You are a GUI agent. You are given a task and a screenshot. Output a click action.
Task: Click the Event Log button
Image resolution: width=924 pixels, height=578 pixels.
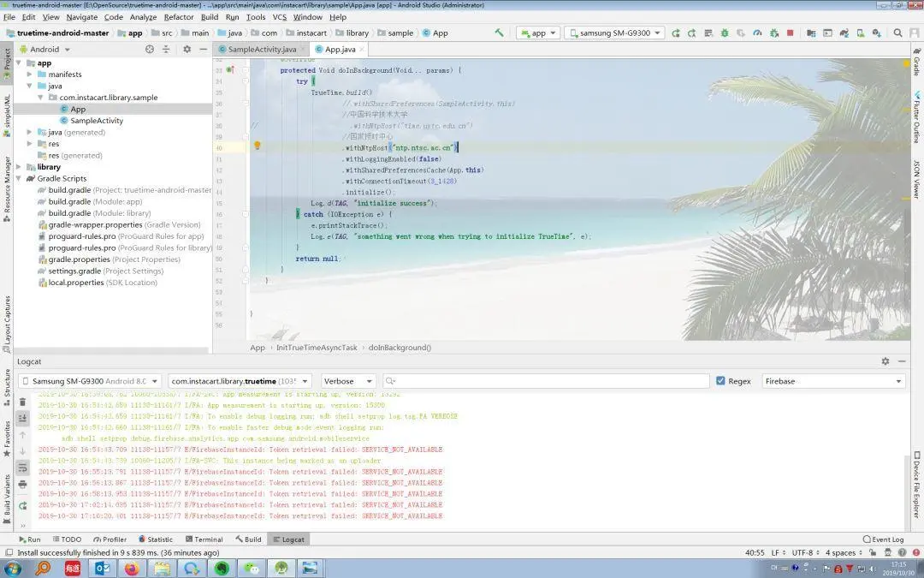click(883, 539)
